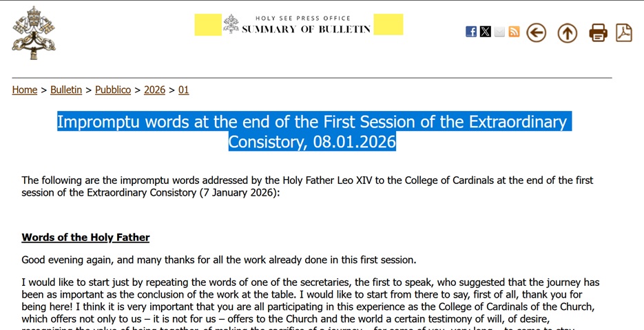The width and height of the screenshot is (644, 330).
Task: Share the bulletin on X
Action: tap(486, 32)
